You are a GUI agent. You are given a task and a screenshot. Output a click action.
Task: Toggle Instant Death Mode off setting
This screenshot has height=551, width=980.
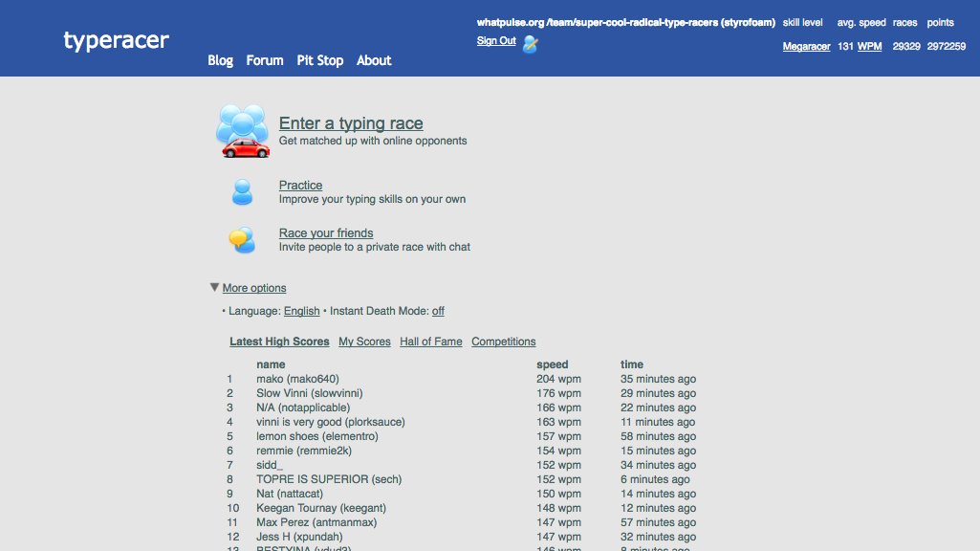437,310
